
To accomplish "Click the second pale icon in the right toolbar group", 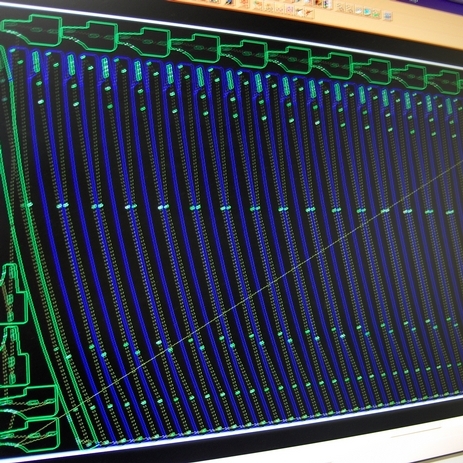I will pyautogui.click(x=350, y=9).
